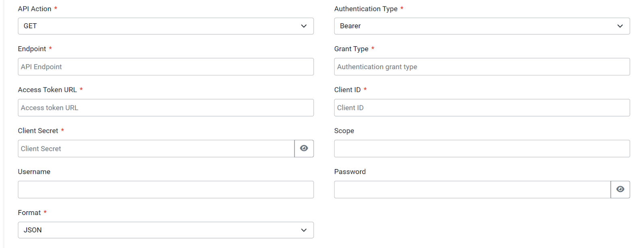Click the "API Action" label text

point(35,9)
